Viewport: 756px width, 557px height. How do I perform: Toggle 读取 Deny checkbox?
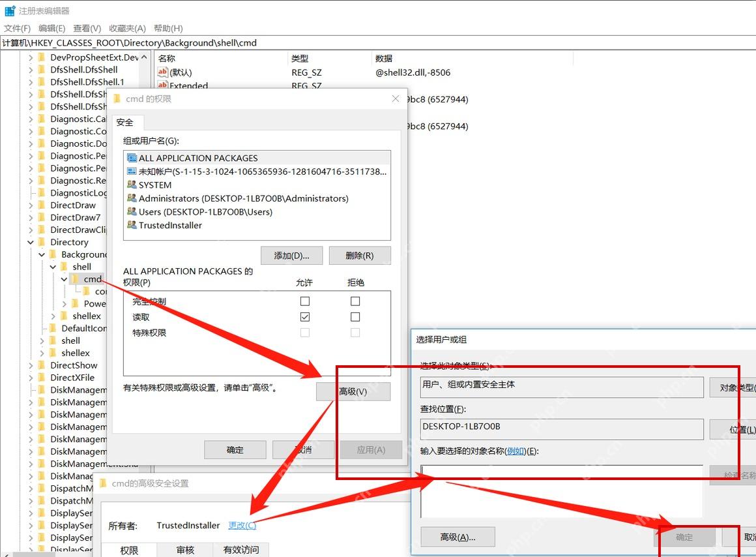coord(355,317)
